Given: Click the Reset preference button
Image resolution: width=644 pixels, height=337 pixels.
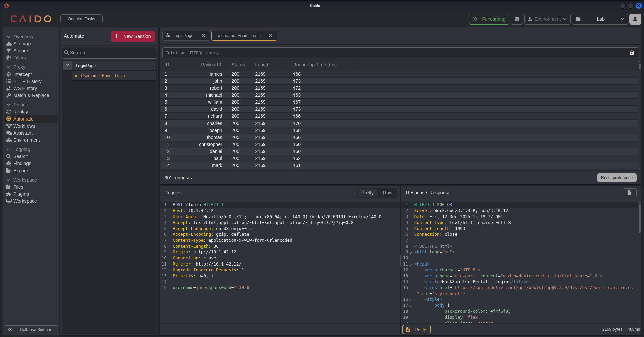Looking at the screenshot, I should pyautogui.click(x=616, y=178).
